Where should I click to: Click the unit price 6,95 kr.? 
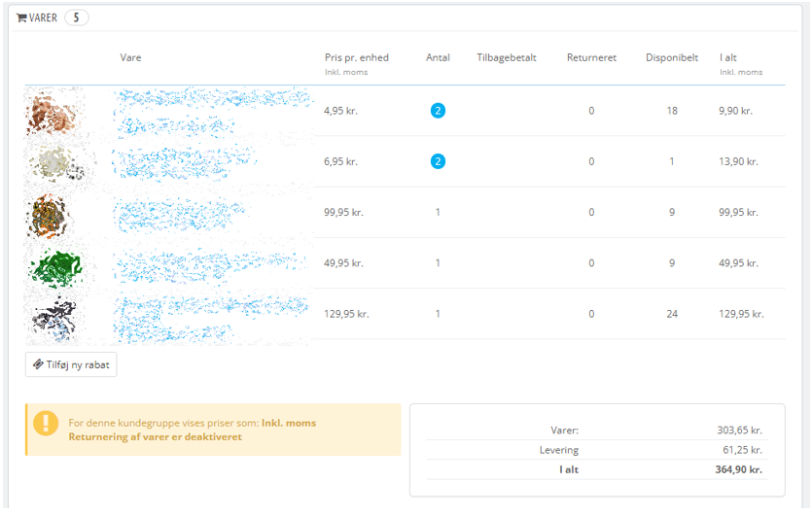[340, 161]
